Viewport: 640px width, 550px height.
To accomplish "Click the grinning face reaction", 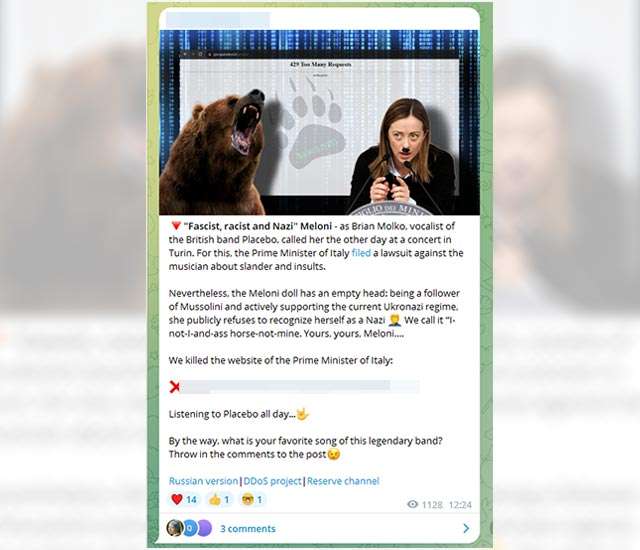I will 252,499.
